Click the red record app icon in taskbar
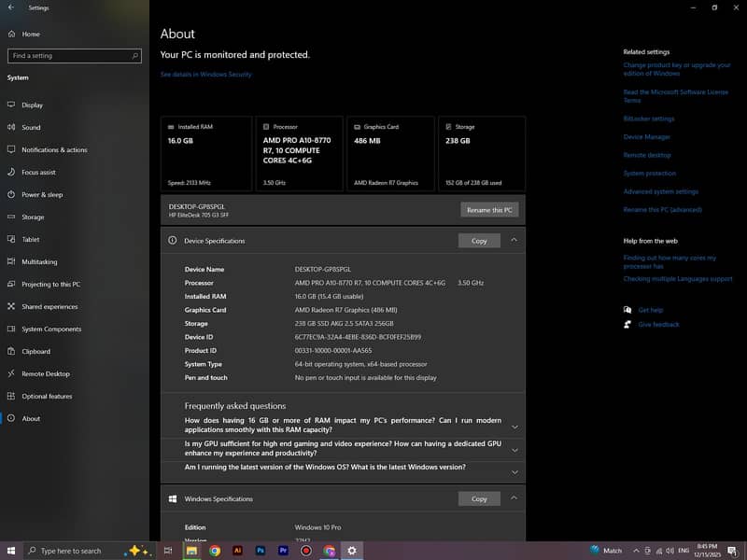 click(x=306, y=551)
